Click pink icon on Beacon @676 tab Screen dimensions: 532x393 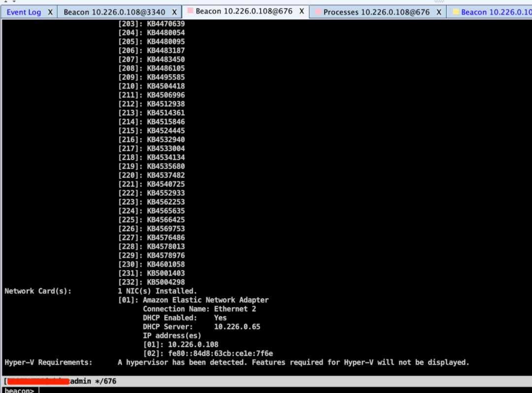pyautogui.click(x=190, y=11)
